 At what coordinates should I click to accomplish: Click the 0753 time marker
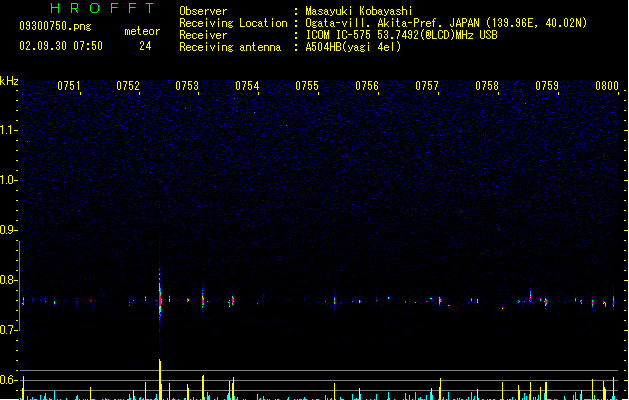pos(187,86)
